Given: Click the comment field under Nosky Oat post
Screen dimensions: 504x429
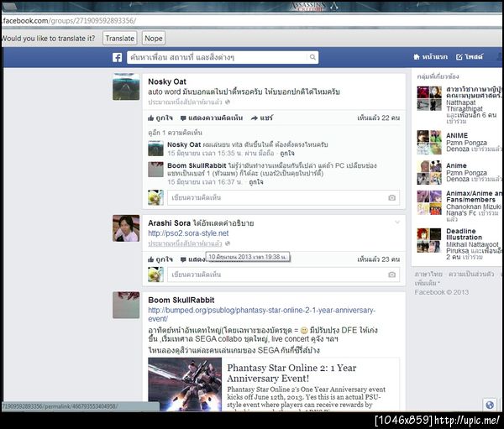Looking at the screenshot, I should pos(283,197).
